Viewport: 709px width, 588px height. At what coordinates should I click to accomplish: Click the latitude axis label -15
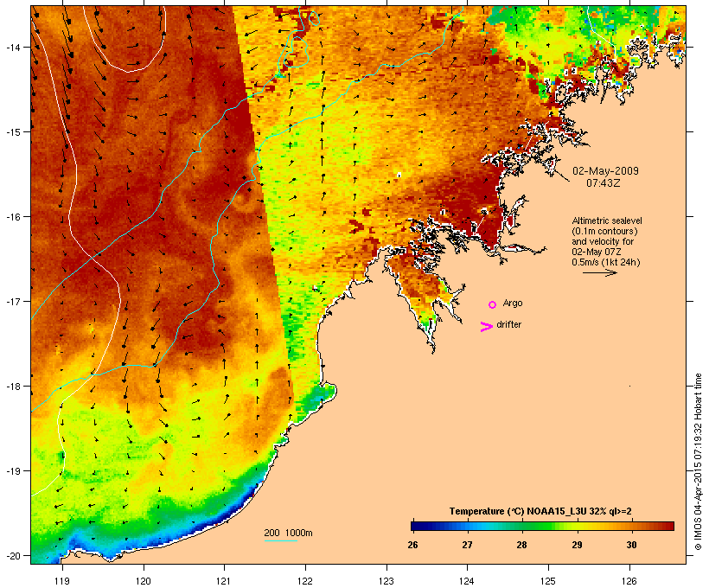(13, 132)
